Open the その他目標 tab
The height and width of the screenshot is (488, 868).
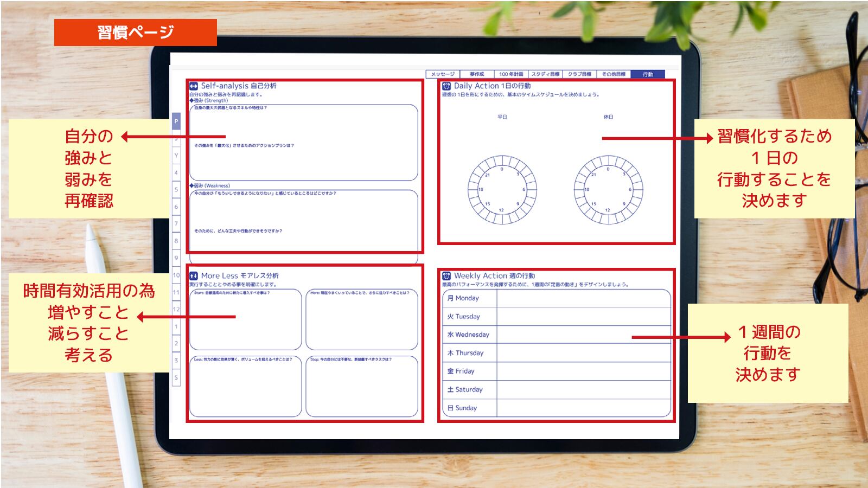click(614, 74)
